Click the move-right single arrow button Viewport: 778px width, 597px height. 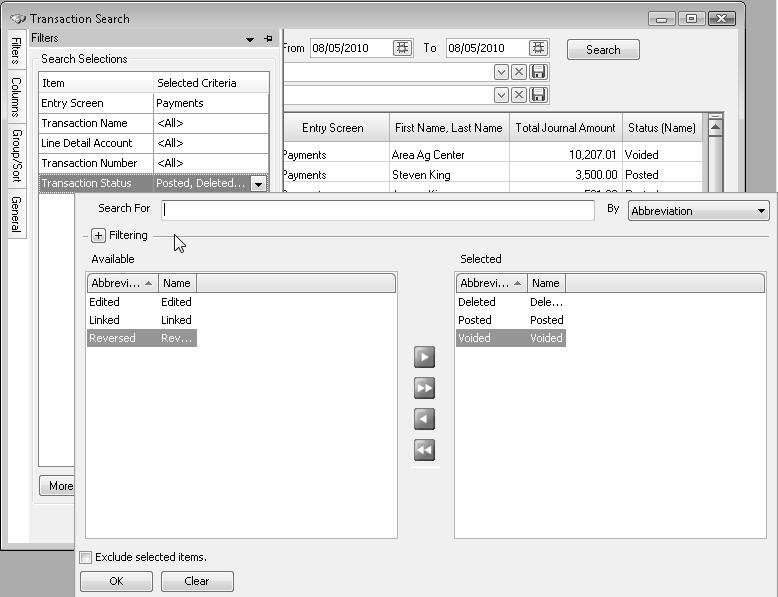[424, 357]
